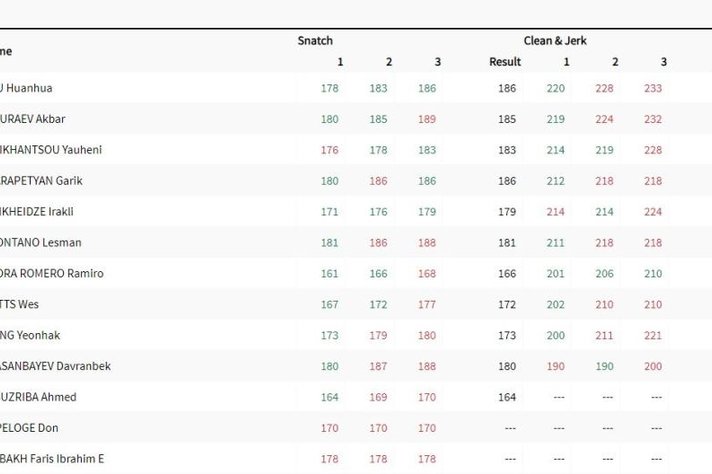Open Ramiro's athlete name link
Image resolution: width=712 pixels, height=474 pixels.
tap(51, 274)
